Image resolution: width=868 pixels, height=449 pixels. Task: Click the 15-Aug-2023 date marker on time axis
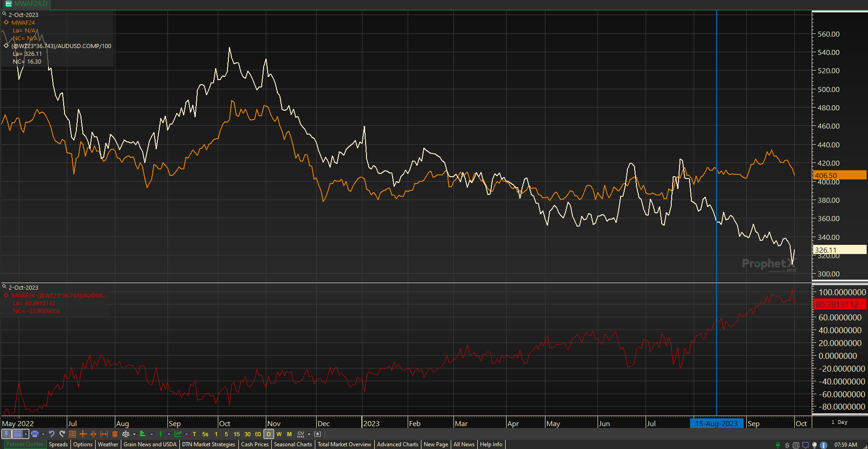click(x=717, y=423)
